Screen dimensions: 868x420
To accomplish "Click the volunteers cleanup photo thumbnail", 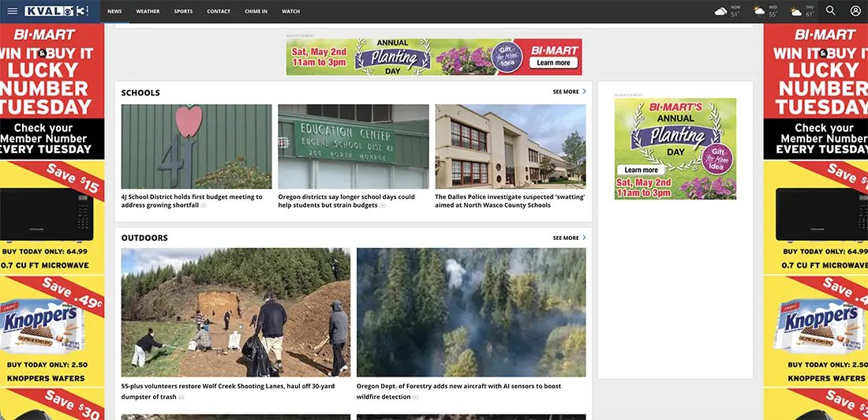I will tap(236, 312).
